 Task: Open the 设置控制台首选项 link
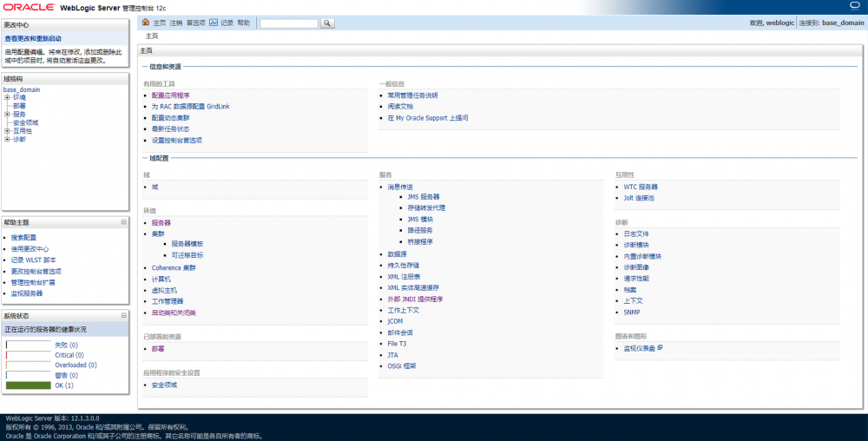pyautogui.click(x=177, y=141)
